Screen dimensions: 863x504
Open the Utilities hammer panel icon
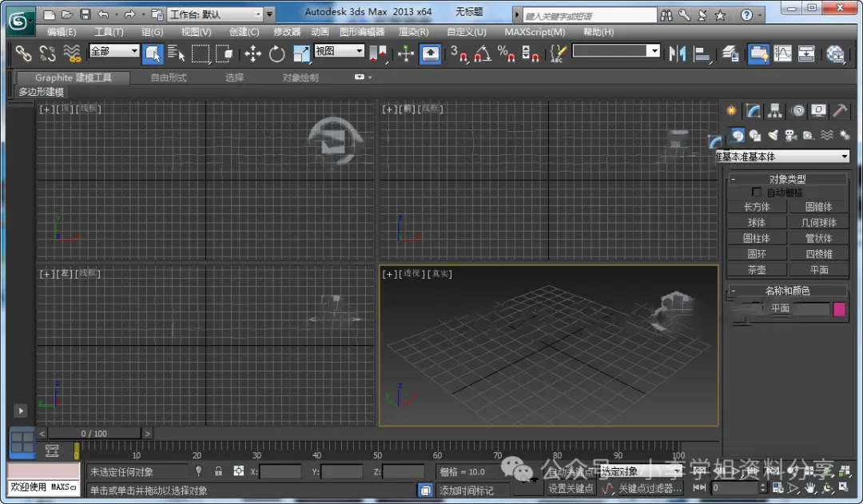pyautogui.click(x=841, y=111)
